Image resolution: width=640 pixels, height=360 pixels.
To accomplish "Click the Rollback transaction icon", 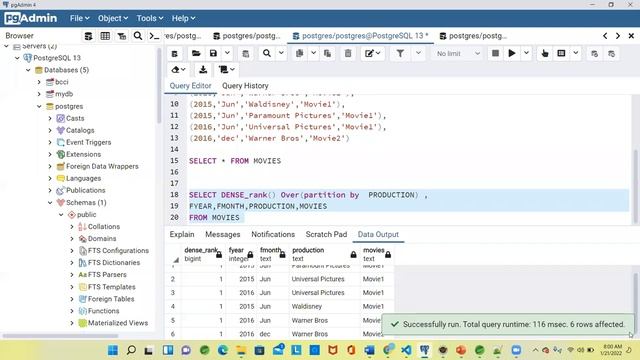I will [611, 53].
